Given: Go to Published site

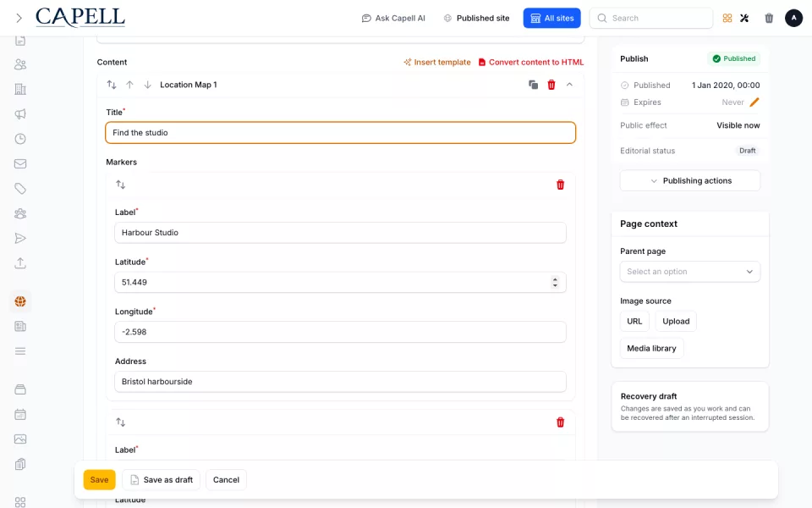Looking at the screenshot, I should 476,18.
